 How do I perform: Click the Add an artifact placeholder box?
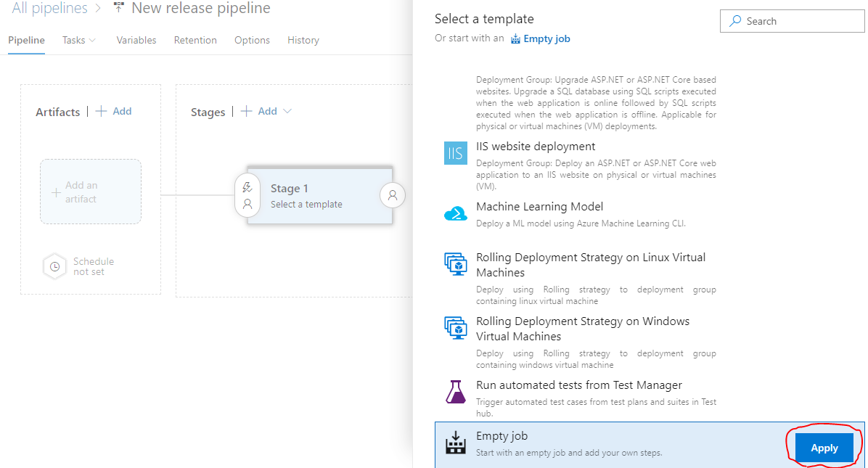pos(91,192)
